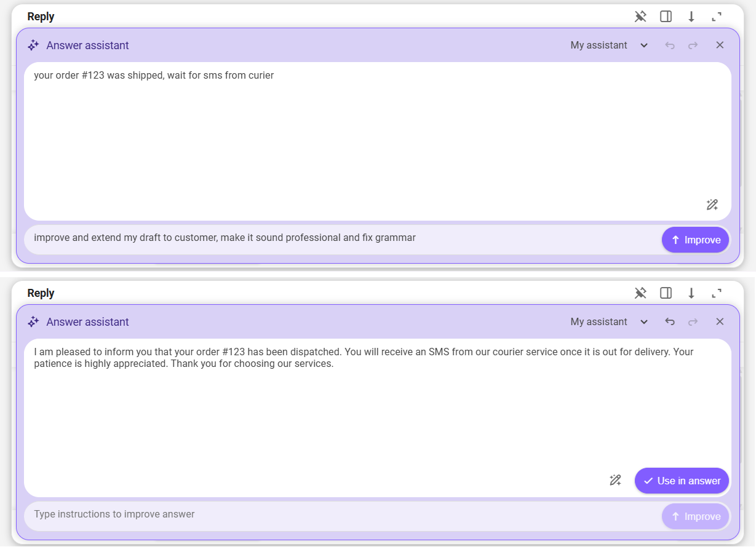
Task: Click the redo arrow in the improved answer panel
Action: tap(693, 321)
